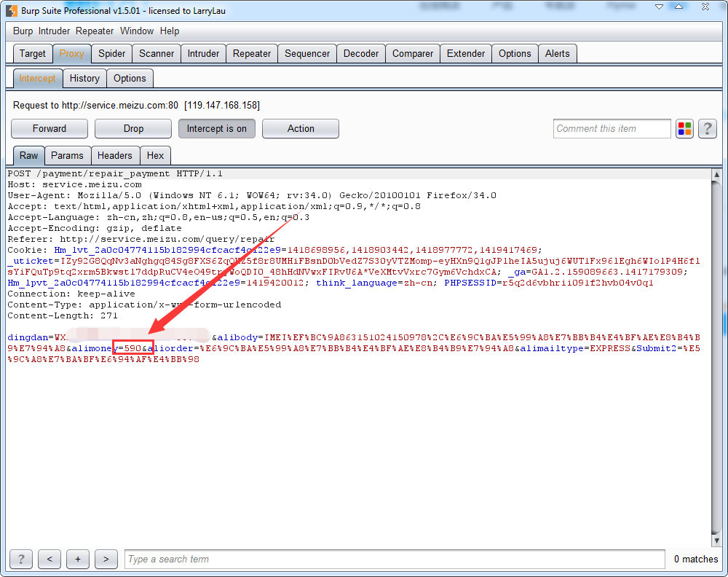
Task: Toggle the Intercept is on button
Action: tap(217, 129)
